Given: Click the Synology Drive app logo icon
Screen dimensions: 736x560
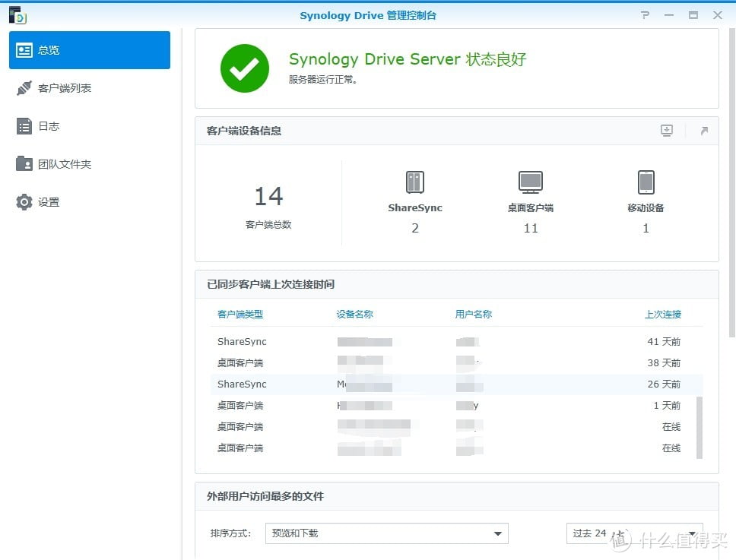Looking at the screenshot, I should click(17, 15).
